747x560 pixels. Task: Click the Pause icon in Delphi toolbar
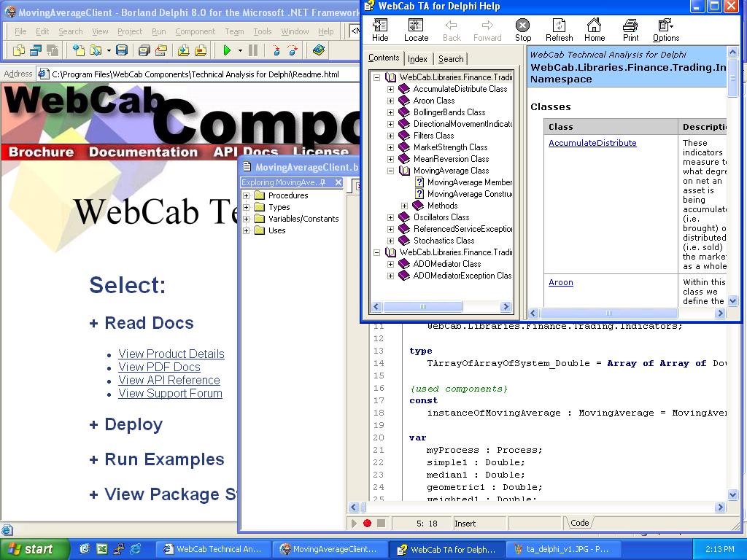click(x=253, y=50)
